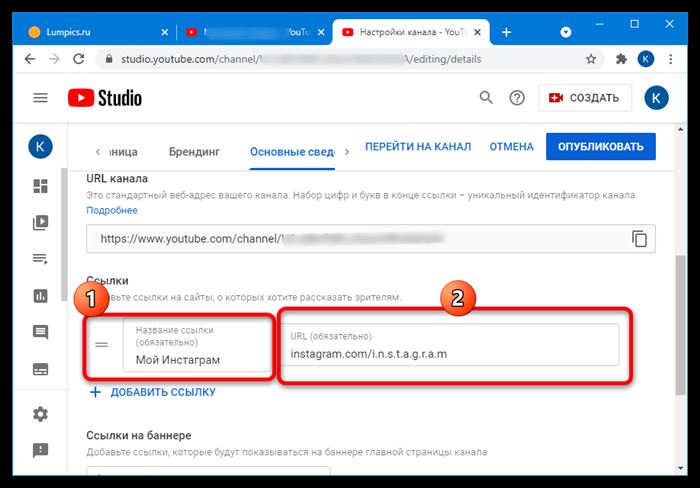This screenshot has width=700, height=488.
Task: Open the Analytics icon in sidebar
Action: tap(40, 296)
